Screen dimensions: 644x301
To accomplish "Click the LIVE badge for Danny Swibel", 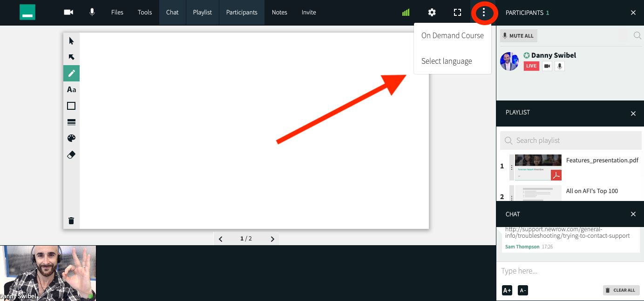I will 531,66.
